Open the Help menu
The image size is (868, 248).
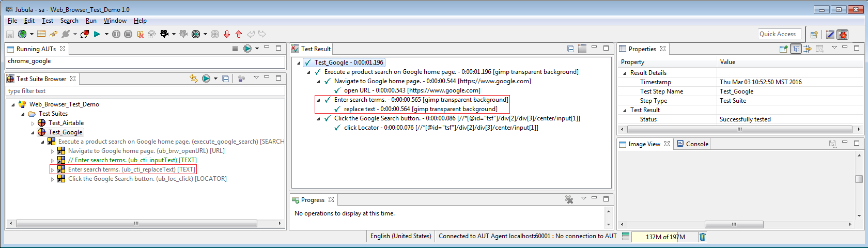pos(140,21)
